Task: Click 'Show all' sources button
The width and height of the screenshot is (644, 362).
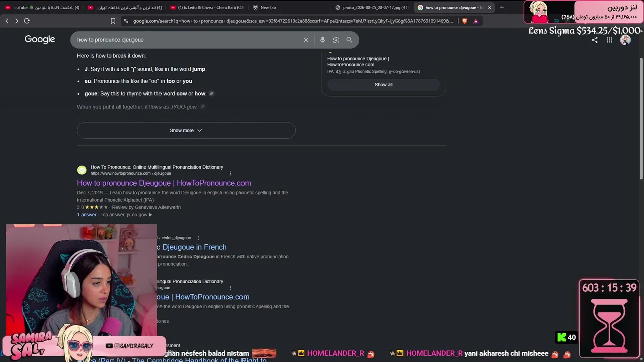Action: (x=383, y=85)
